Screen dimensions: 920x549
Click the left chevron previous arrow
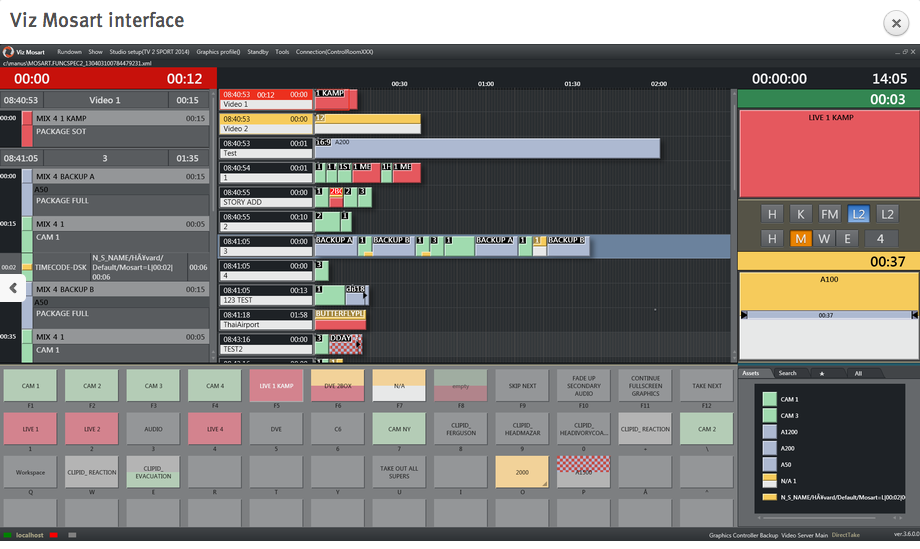point(12,288)
